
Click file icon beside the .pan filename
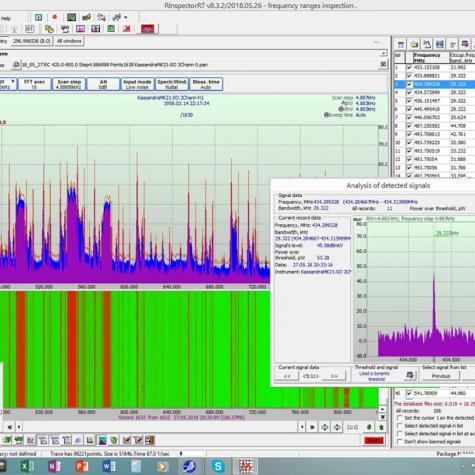click(x=16, y=65)
